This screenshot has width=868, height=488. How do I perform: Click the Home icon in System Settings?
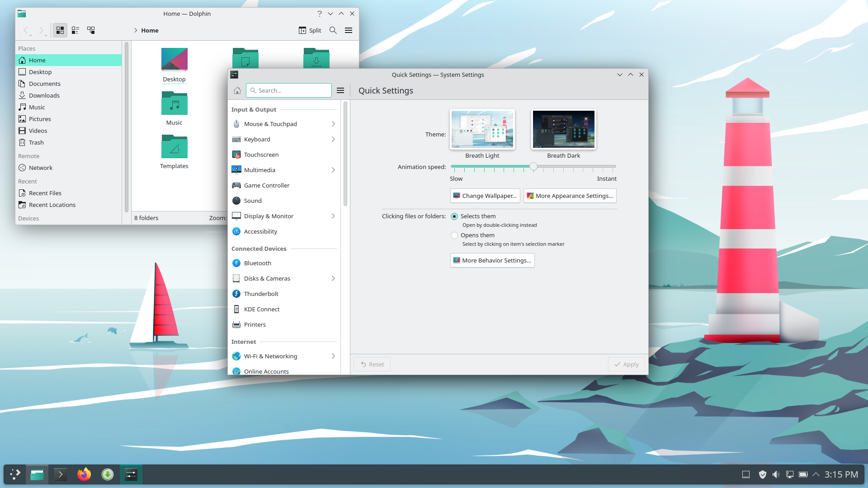[x=237, y=90]
